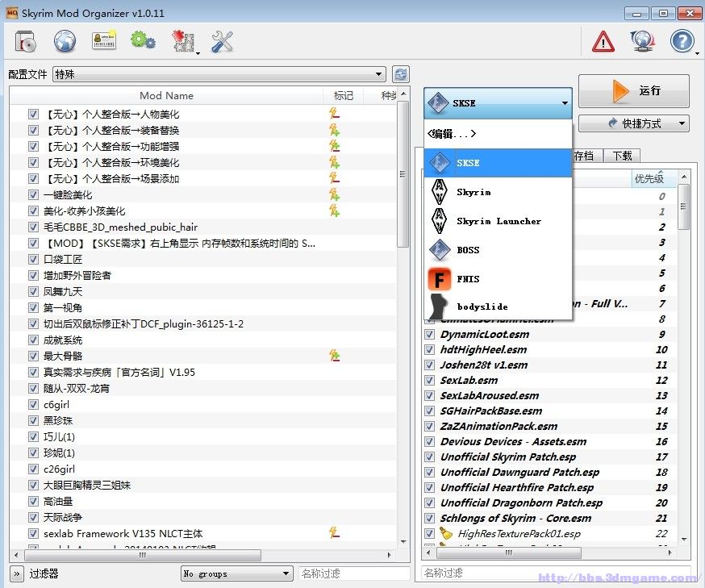Sort by 标记 flags column header
Viewport: 705px width, 588px height.
pyautogui.click(x=343, y=95)
